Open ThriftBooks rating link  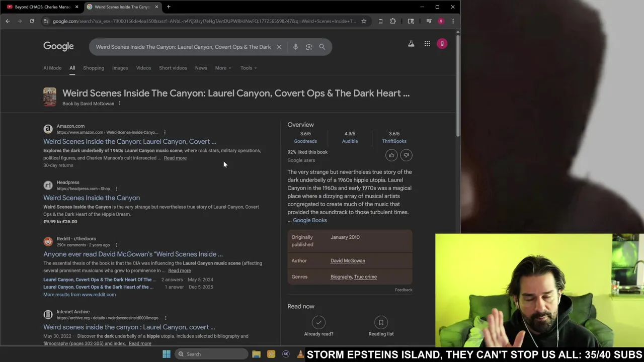pos(394,141)
